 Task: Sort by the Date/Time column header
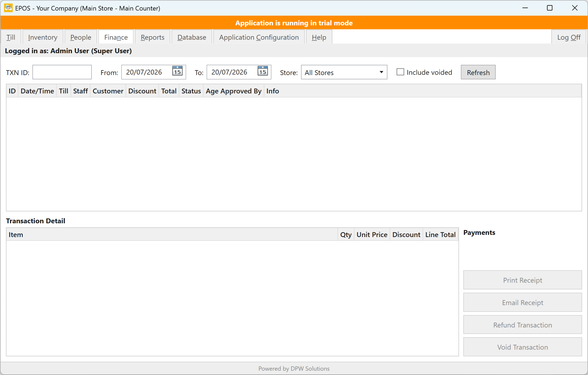pyautogui.click(x=37, y=91)
